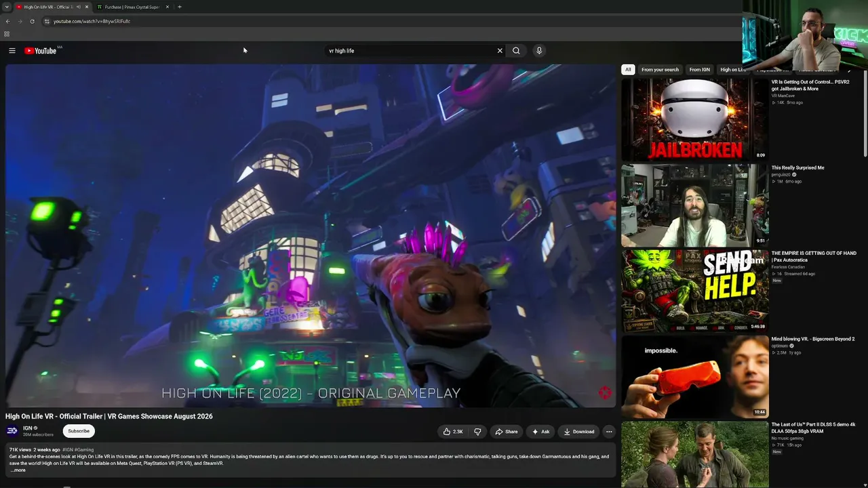Image resolution: width=868 pixels, height=488 pixels.
Task: Visit the penguinz0 channel name
Action: 781,175
